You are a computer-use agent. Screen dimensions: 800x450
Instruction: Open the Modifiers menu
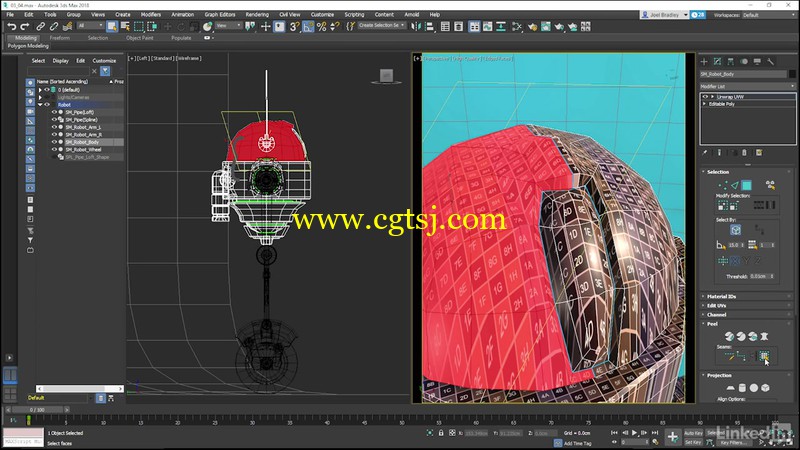[x=151, y=14]
